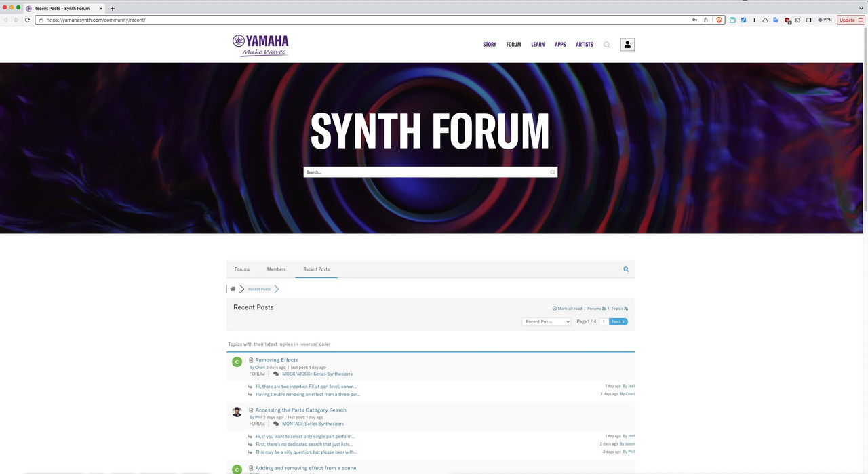This screenshot has width=868, height=474.
Task: Click the red Update button
Action: click(x=851, y=20)
